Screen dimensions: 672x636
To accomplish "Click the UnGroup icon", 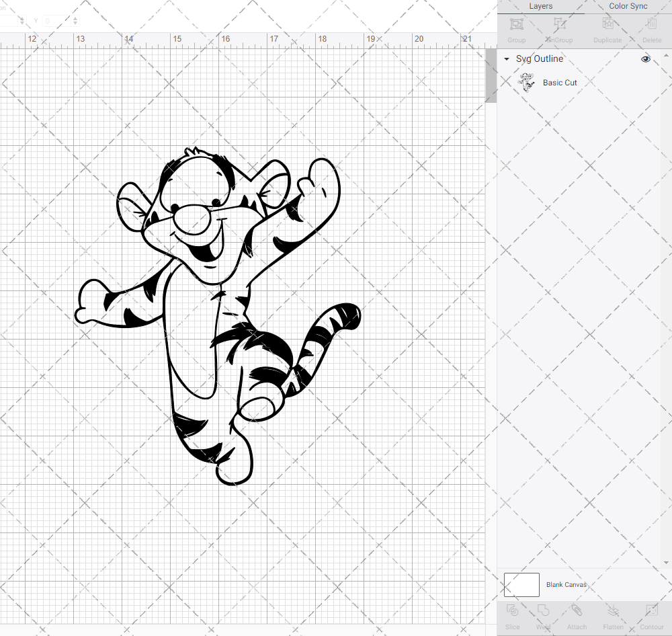I will 559,24.
